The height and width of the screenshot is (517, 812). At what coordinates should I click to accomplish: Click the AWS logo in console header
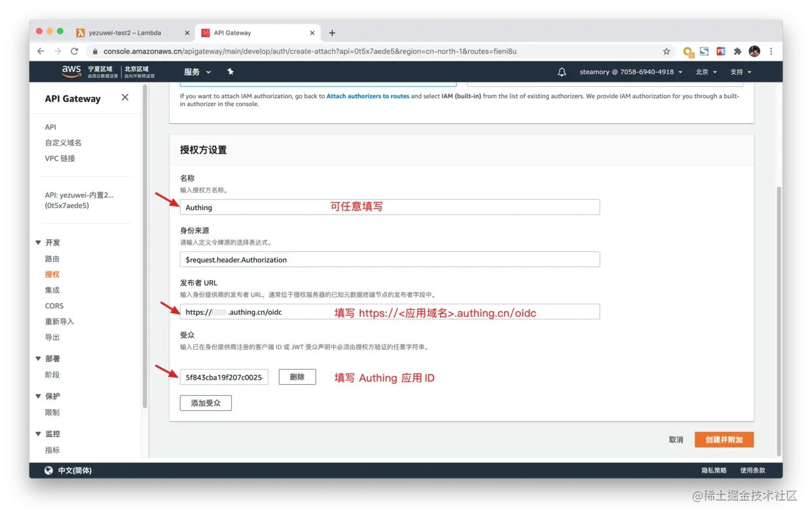click(71, 71)
